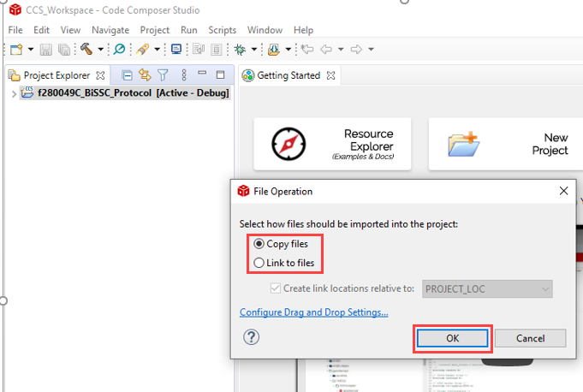Open the Project menu
Viewport: 583px width, 392px height.
pyautogui.click(x=155, y=30)
